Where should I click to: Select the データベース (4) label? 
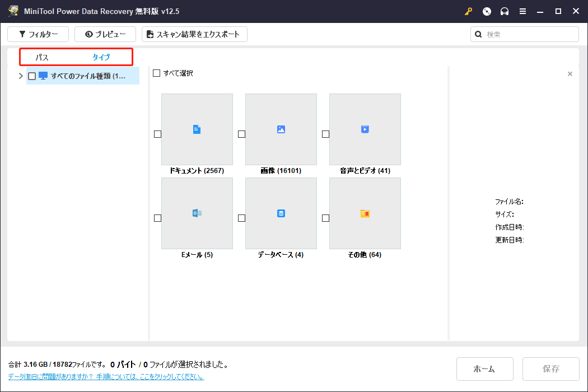(281, 255)
